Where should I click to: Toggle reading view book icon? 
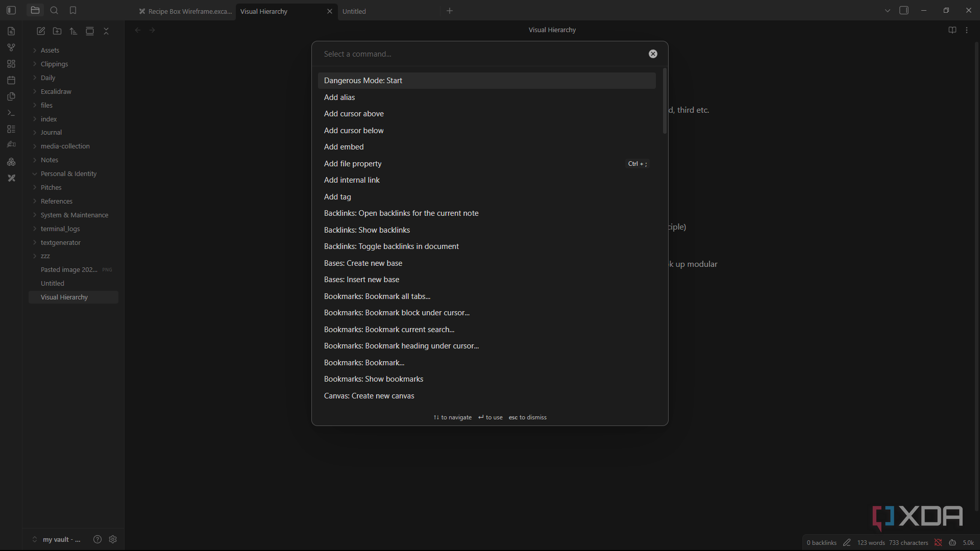tap(952, 30)
